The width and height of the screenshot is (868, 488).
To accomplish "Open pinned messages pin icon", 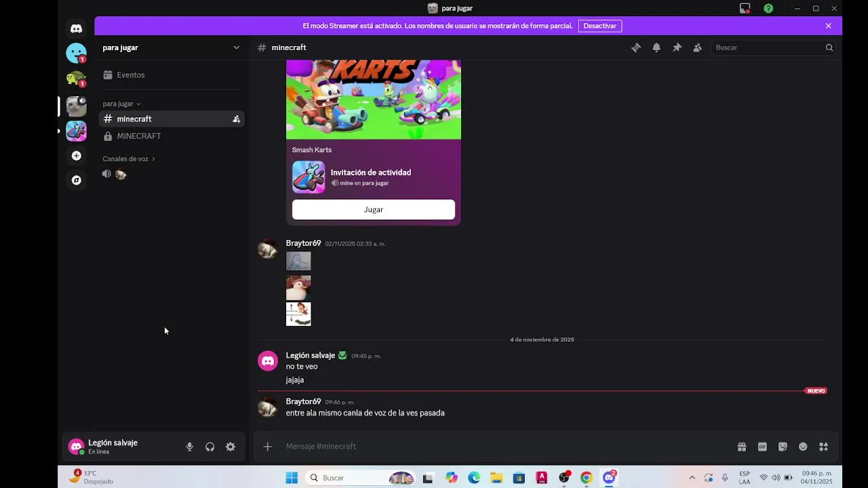I will (x=677, y=47).
